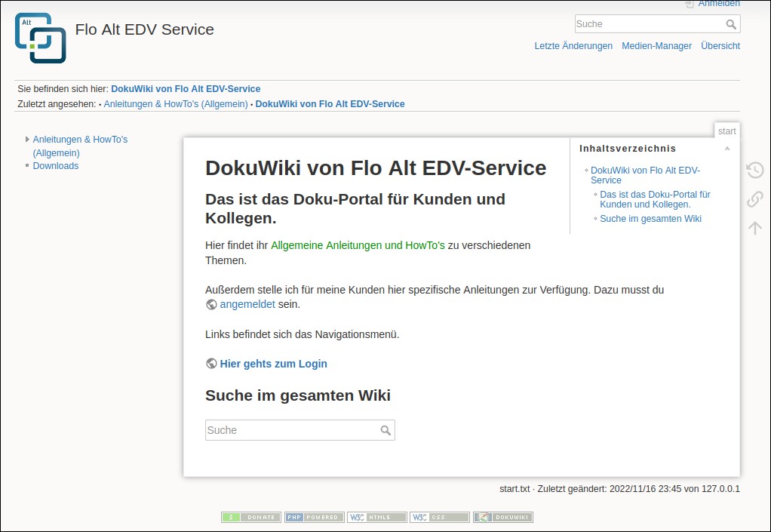Image resolution: width=771 pixels, height=532 pixels.
Task: Open backlinks via chain link icon
Action: 754,199
